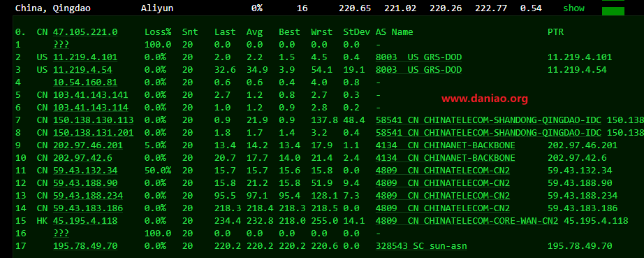Click the green bar next to show

[613, 11]
